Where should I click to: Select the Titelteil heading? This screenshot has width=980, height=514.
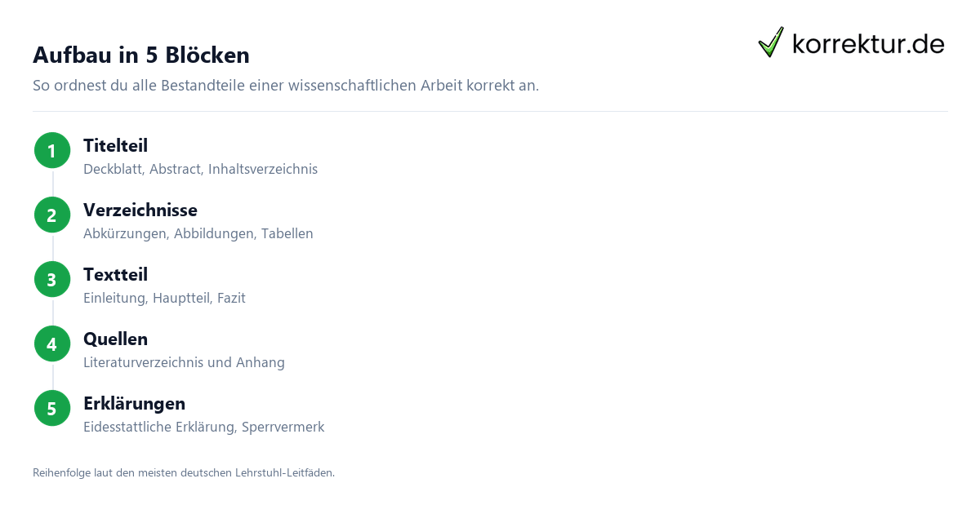115,146
